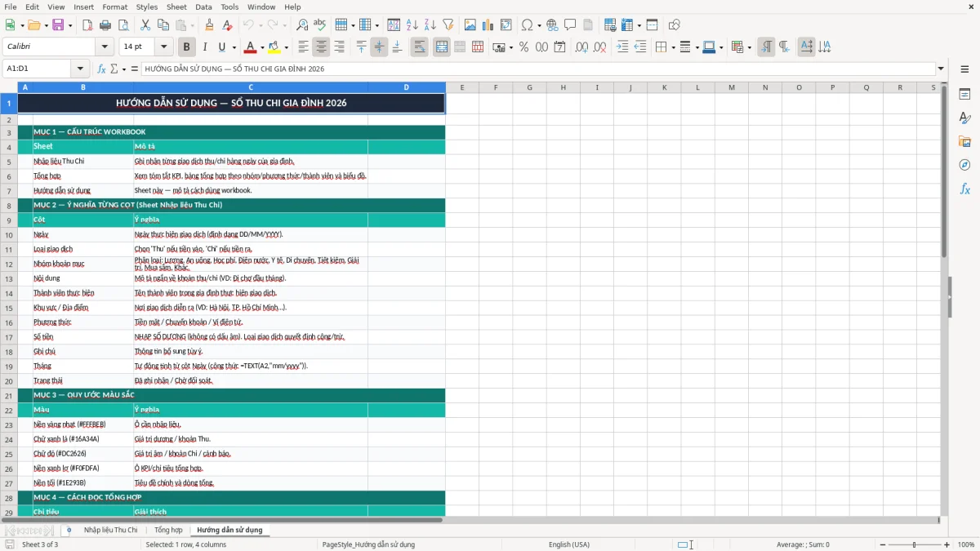Click Insert Comment speech-bubble icon

tap(570, 25)
